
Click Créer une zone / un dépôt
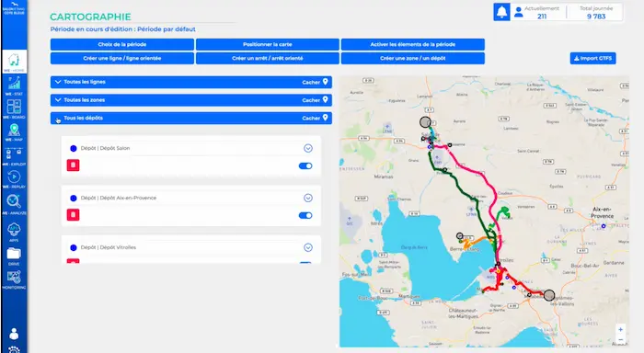pyautogui.click(x=413, y=58)
